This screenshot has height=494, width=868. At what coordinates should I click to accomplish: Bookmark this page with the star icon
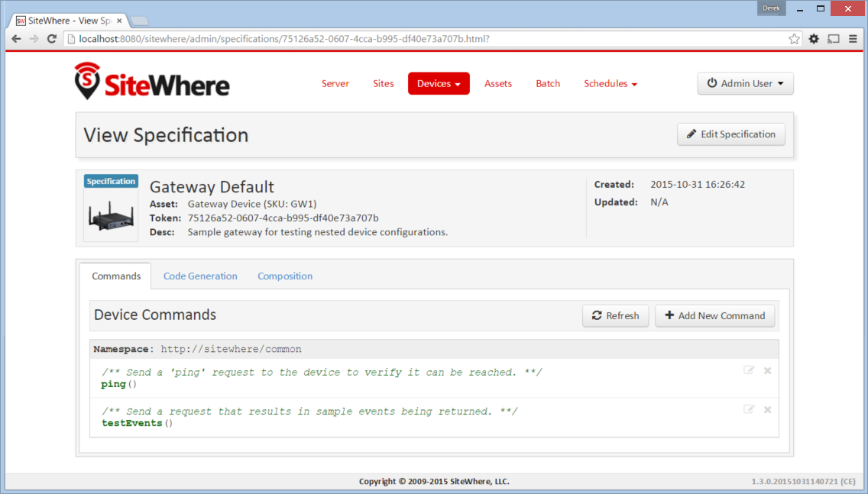(x=794, y=39)
